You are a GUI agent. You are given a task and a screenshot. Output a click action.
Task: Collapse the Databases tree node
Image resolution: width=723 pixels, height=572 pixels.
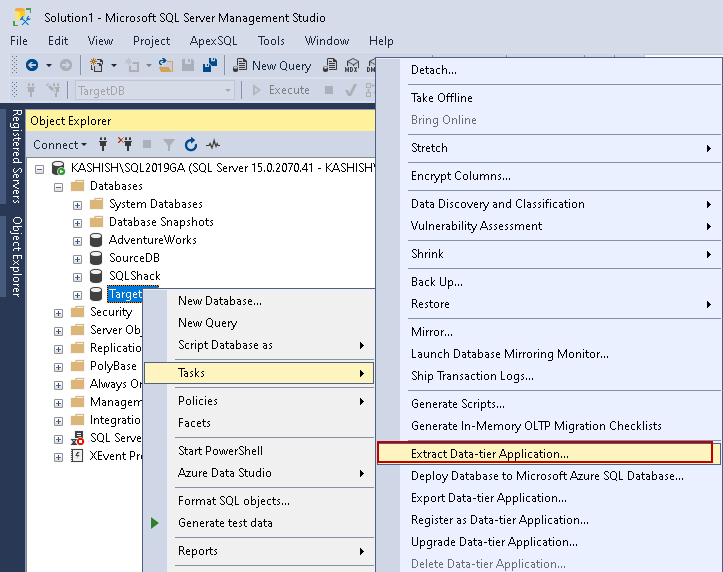point(59,186)
